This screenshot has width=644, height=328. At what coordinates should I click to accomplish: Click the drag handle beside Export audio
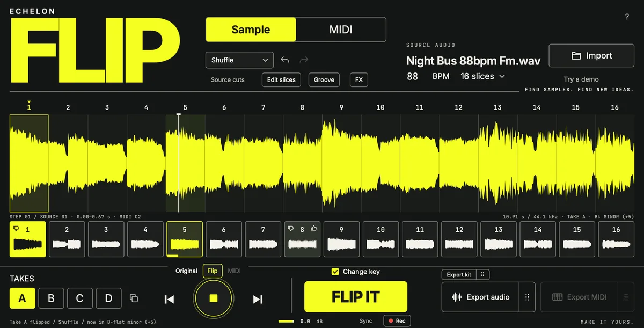[527, 297]
